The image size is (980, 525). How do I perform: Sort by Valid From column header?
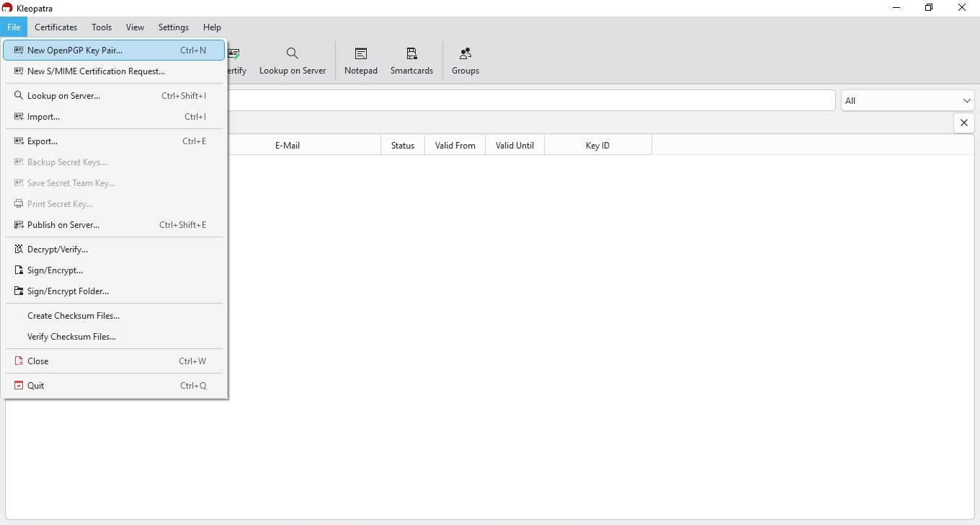coord(455,146)
